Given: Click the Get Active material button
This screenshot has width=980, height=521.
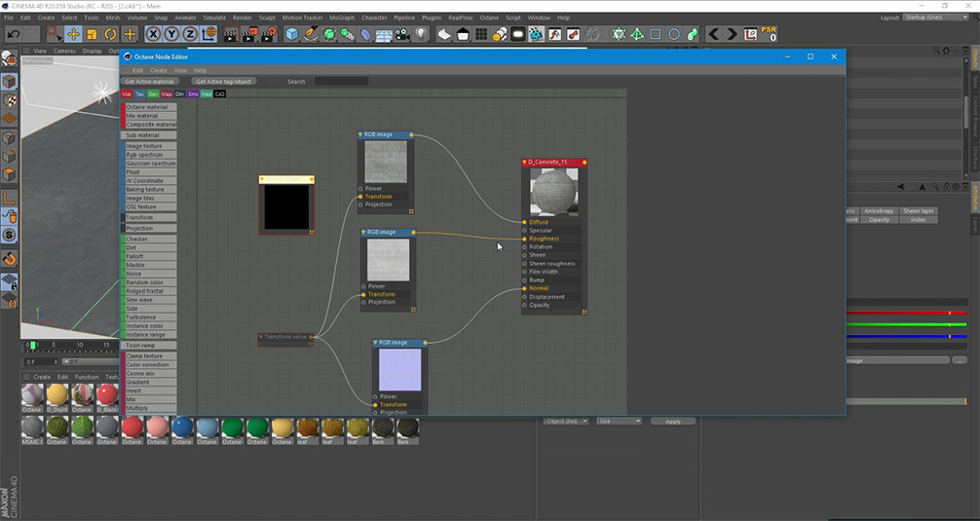Looking at the screenshot, I should (150, 82).
